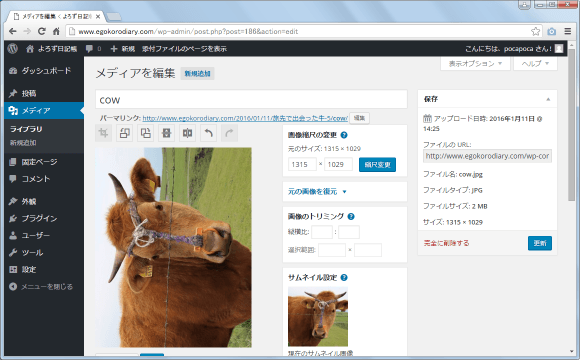The height and width of the screenshot is (360, 580).
Task: Click the title field containing COW
Action: 251,100
